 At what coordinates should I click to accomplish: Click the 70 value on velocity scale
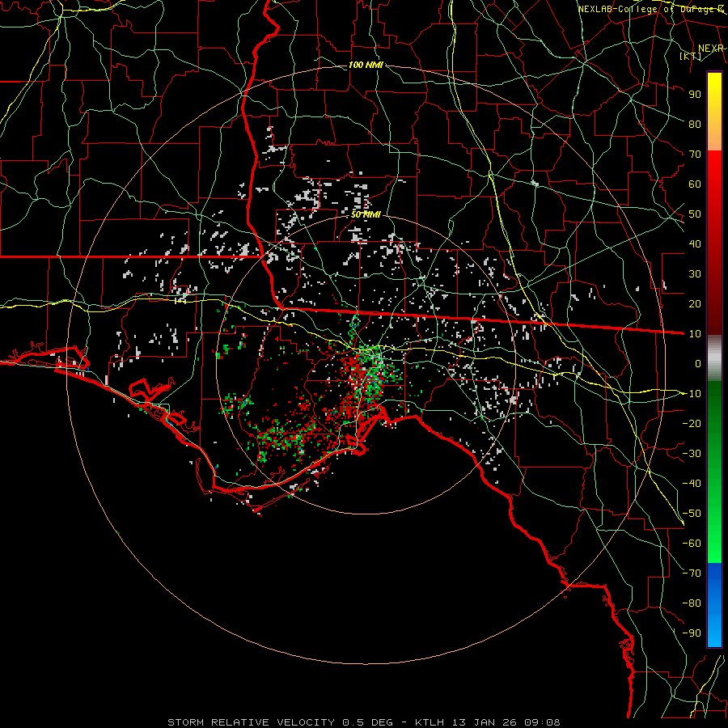tap(695, 154)
